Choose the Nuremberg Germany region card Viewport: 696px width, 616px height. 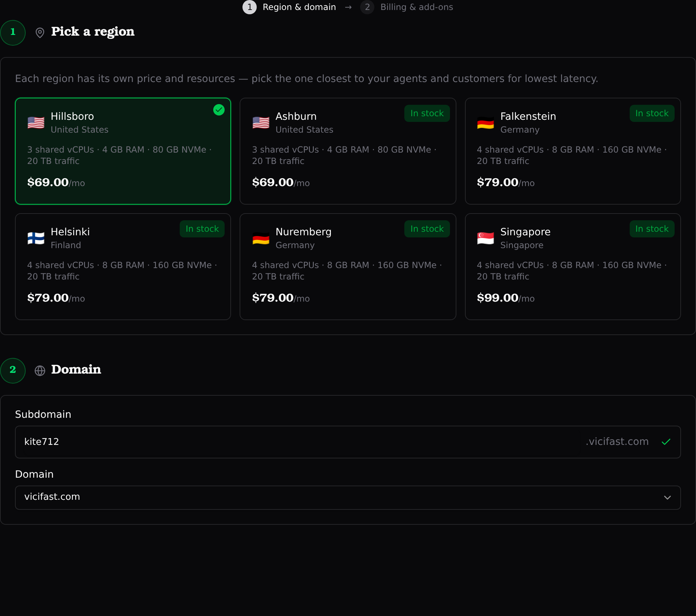point(348,267)
